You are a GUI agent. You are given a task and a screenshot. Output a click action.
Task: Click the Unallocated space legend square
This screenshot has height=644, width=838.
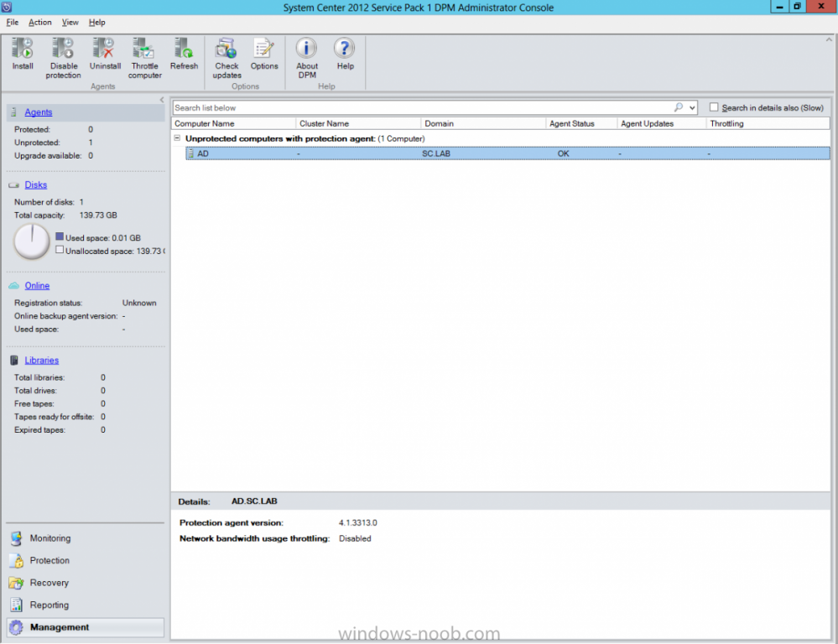point(60,250)
